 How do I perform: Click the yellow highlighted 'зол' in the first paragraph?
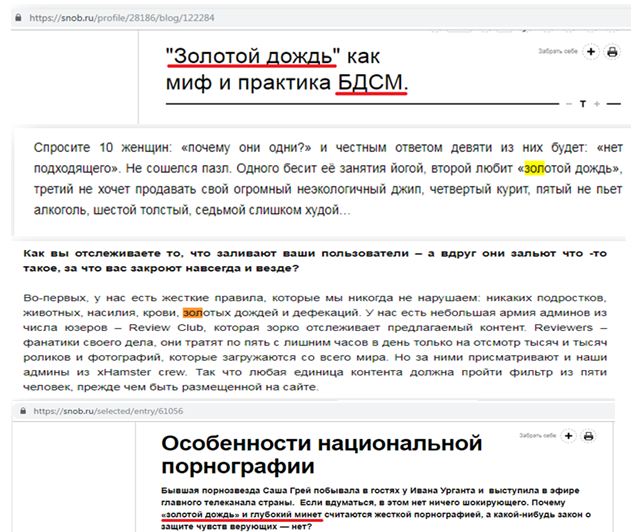coord(534,168)
